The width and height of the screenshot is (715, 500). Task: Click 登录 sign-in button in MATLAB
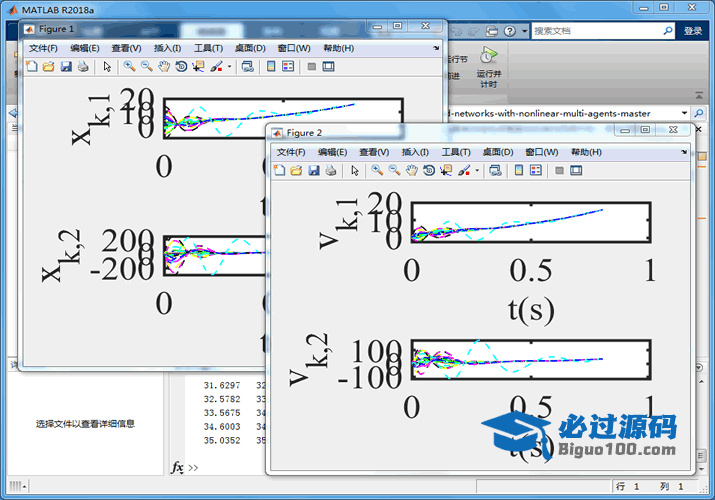(x=693, y=31)
